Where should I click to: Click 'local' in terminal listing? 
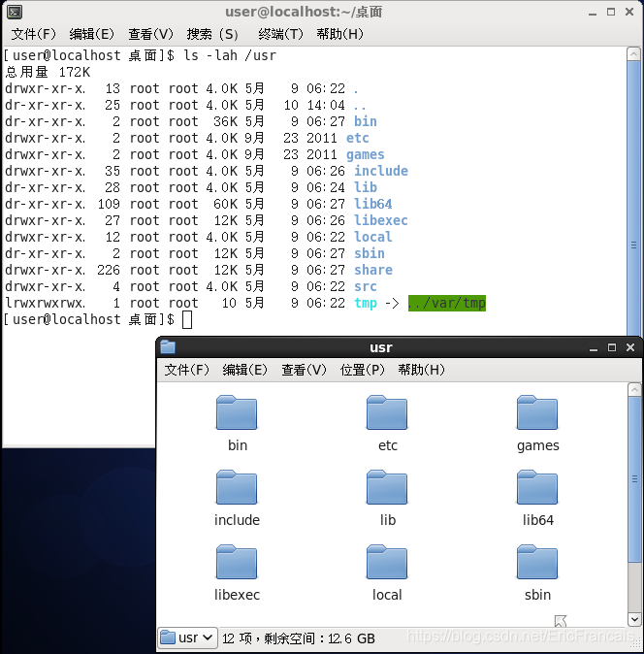373,237
